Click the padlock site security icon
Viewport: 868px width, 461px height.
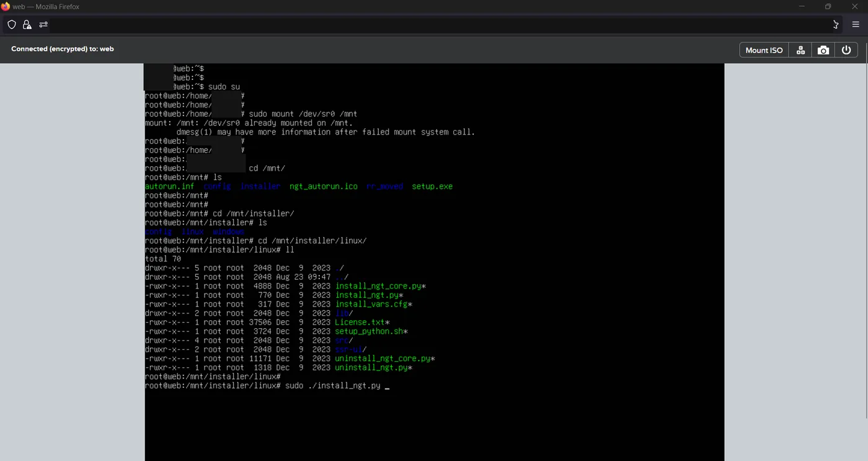pos(27,25)
